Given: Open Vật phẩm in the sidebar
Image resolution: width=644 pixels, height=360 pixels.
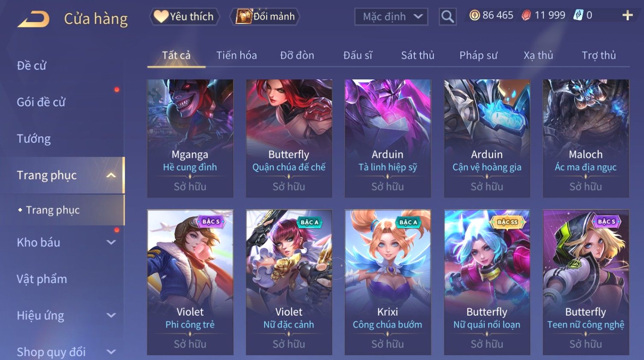Looking at the screenshot, I should click(x=42, y=279).
